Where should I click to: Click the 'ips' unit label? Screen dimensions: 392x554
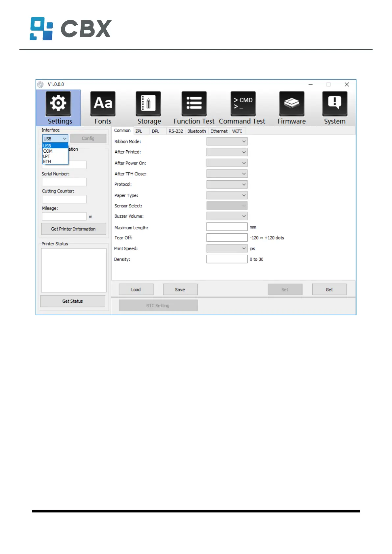252,249
